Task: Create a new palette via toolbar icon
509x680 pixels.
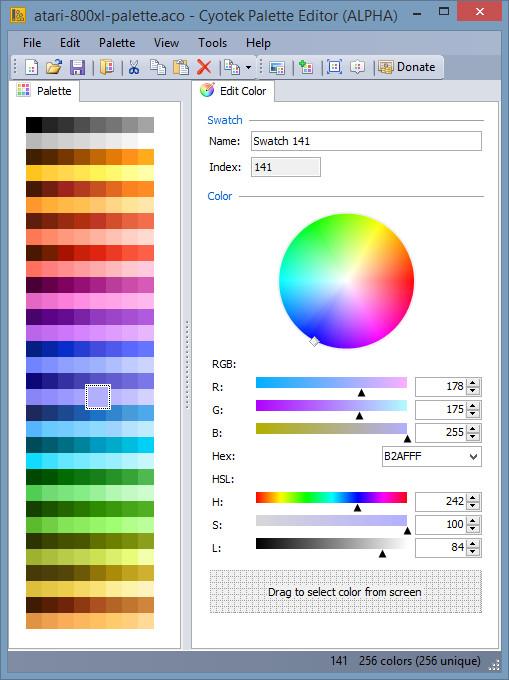Action: coord(32,67)
